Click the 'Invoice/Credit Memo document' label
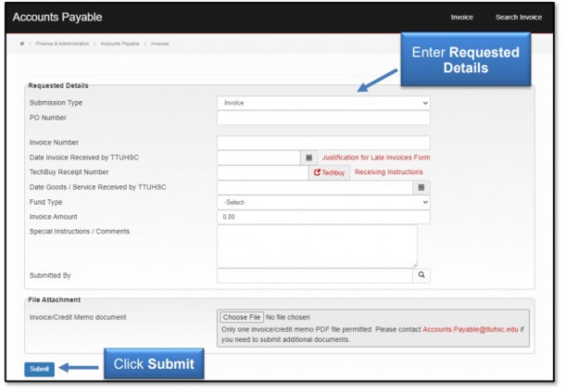This screenshot has height=392, width=566. pos(78,317)
